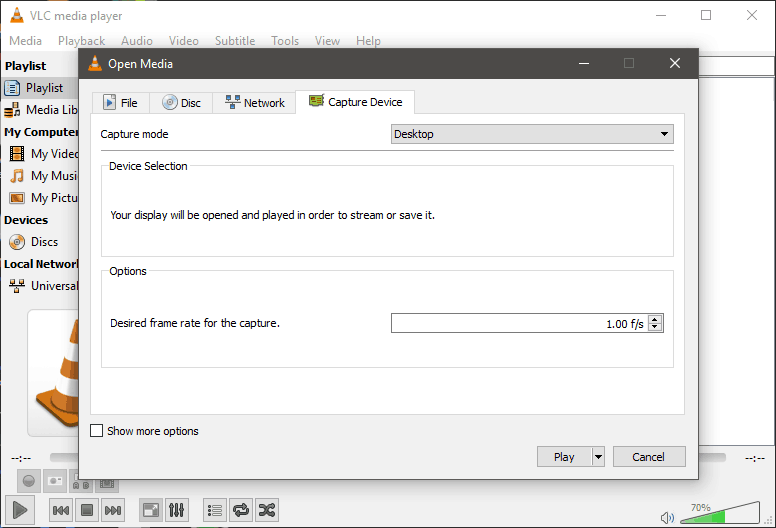776x528 pixels.
Task: Toggle loop mode with the repeat icon
Action: [241, 510]
